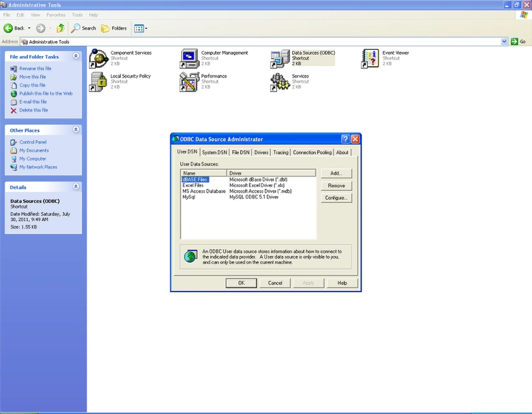The image size is (532, 414).
Task: Open the Views toolbar icon
Action: [x=139, y=29]
